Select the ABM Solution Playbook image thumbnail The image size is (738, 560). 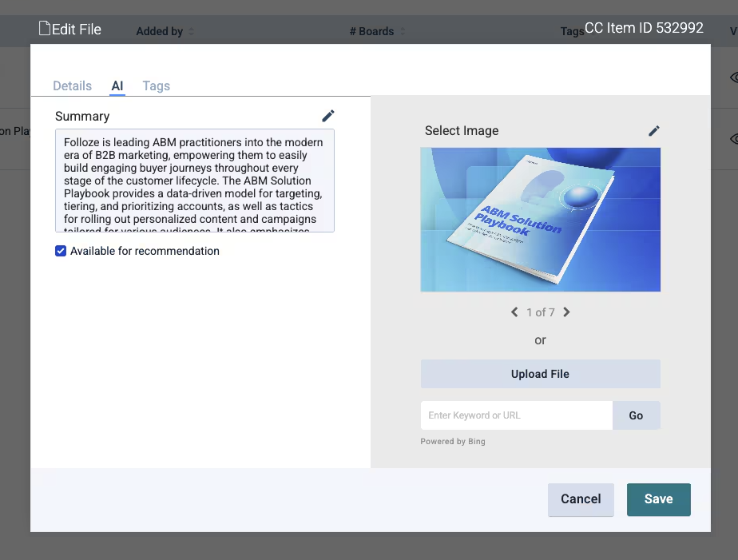[x=540, y=220]
